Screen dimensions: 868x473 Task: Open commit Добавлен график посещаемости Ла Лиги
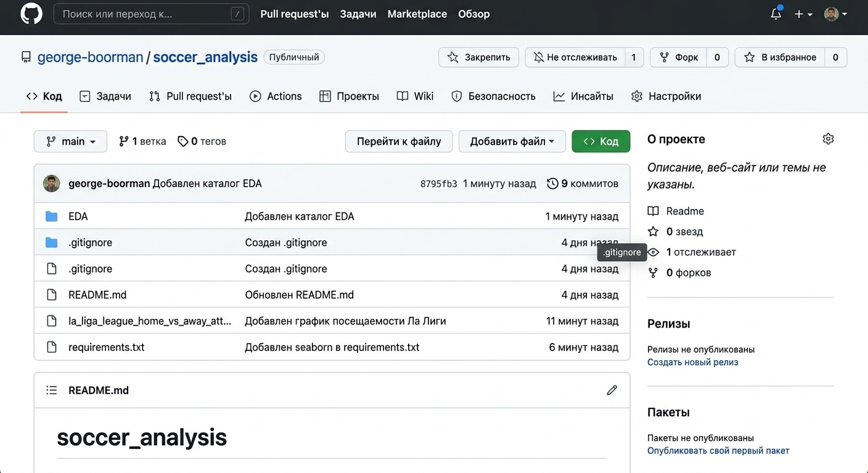(345, 321)
